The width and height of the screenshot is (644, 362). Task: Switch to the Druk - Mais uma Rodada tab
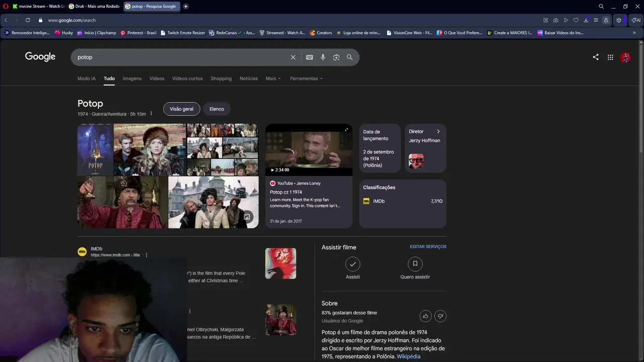[x=95, y=6]
